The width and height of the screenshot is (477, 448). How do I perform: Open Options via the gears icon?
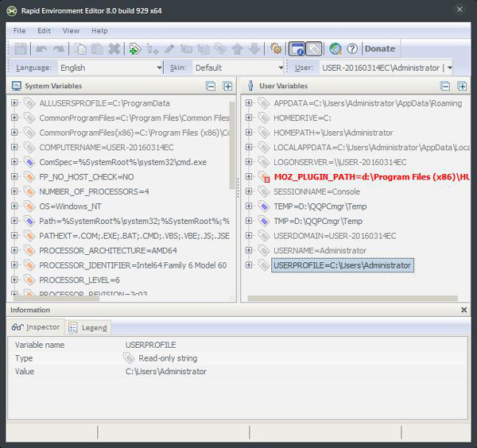coord(276,48)
